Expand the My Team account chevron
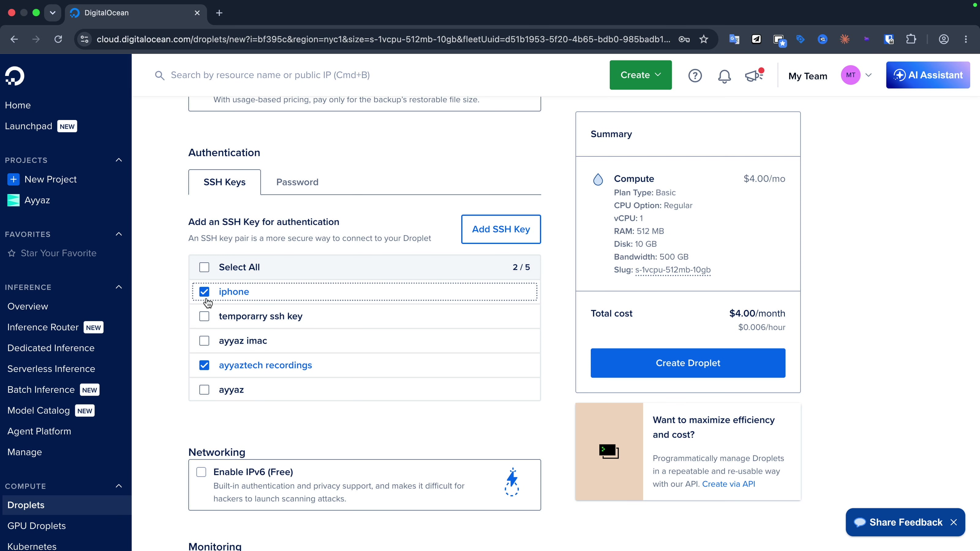 click(869, 75)
